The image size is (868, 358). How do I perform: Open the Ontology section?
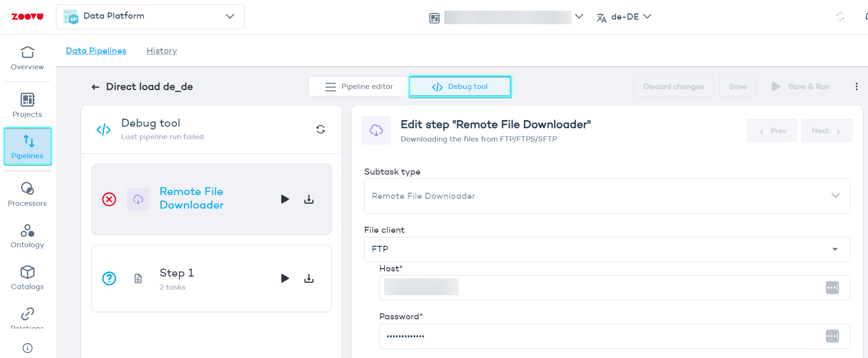(28, 236)
